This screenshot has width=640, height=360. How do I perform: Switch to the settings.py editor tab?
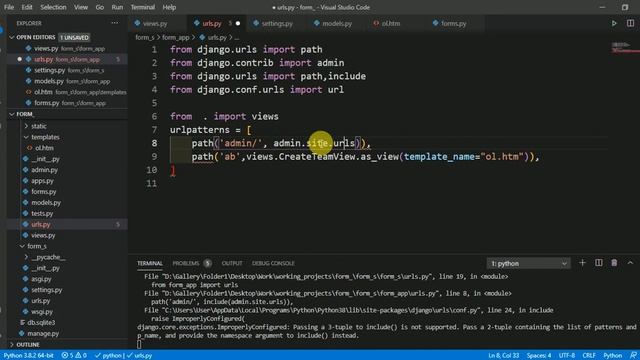point(277,23)
